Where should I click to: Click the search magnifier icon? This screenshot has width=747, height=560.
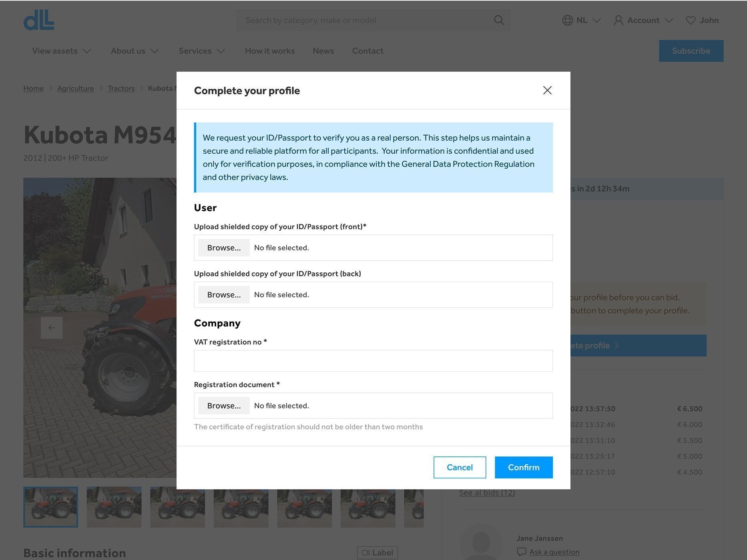[x=498, y=20]
